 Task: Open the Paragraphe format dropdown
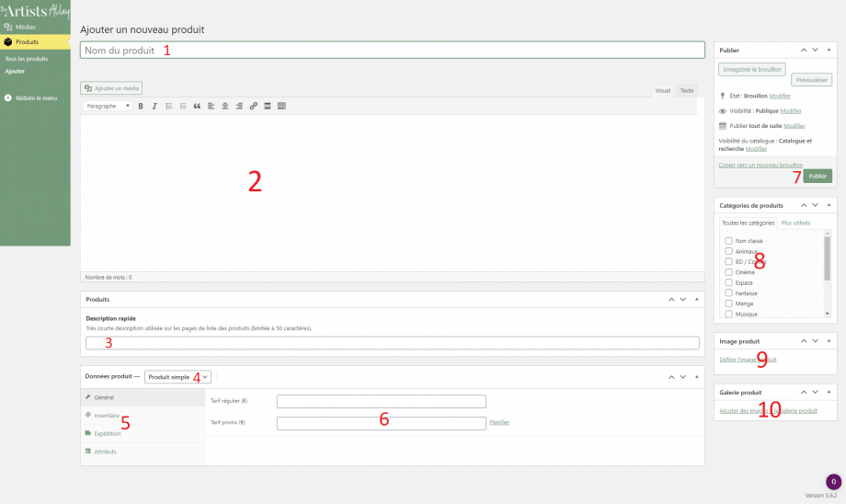(108, 107)
